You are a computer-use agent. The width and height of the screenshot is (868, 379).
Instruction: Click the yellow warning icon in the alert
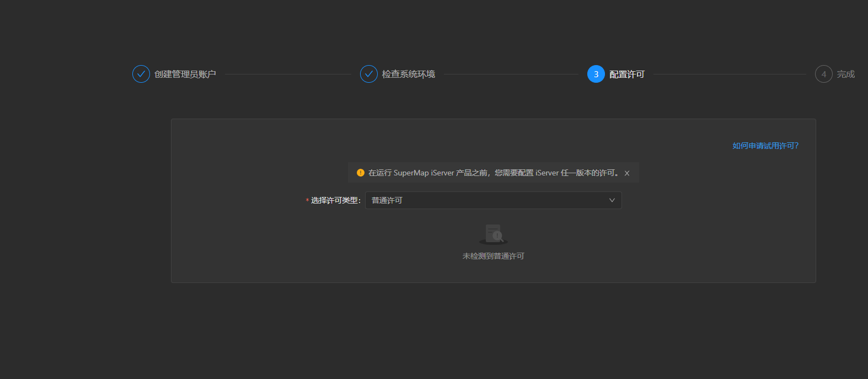tap(361, 173)
